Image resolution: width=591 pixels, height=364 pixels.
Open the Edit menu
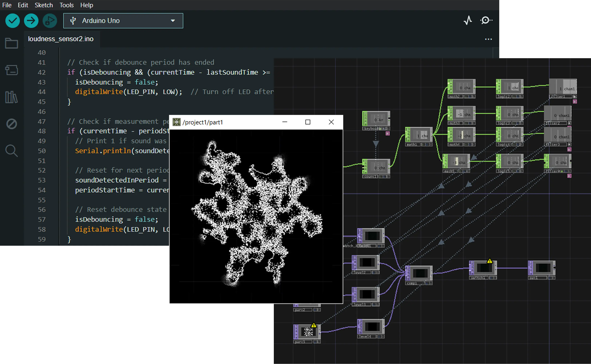pyautogui.click(x=23, y=5)
